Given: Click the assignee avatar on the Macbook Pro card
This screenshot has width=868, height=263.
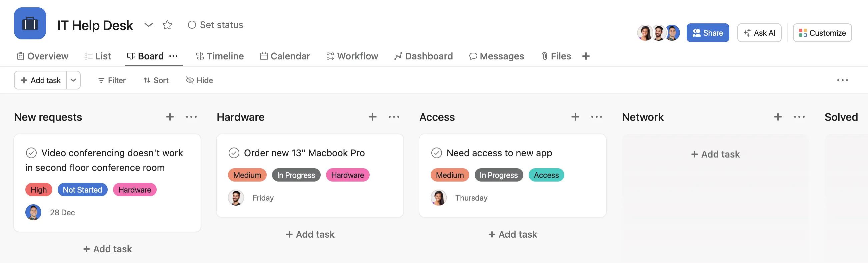Looking at the screenshot, I should pyautogui.click(x=236, y=198).
